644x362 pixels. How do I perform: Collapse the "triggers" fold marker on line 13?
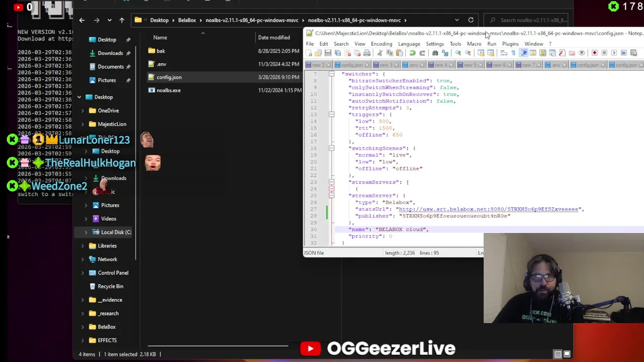pyautogui.click(x=331, y=115)
